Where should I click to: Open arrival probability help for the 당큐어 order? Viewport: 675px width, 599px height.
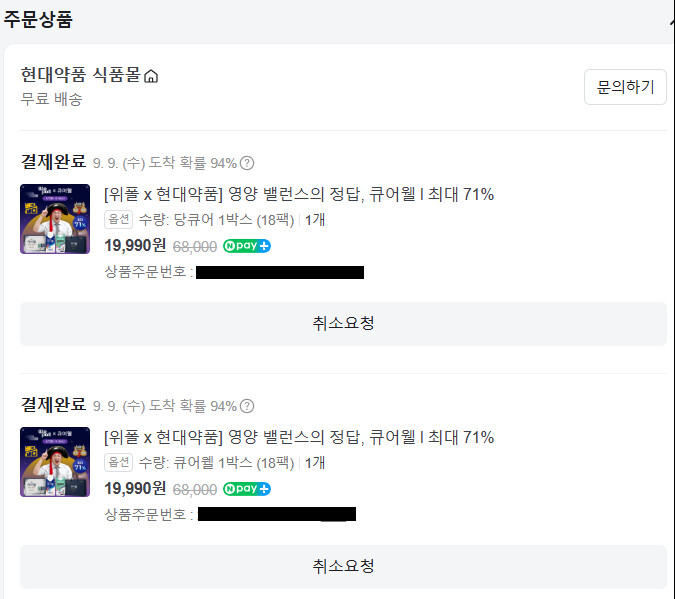[x=247, y=163]
